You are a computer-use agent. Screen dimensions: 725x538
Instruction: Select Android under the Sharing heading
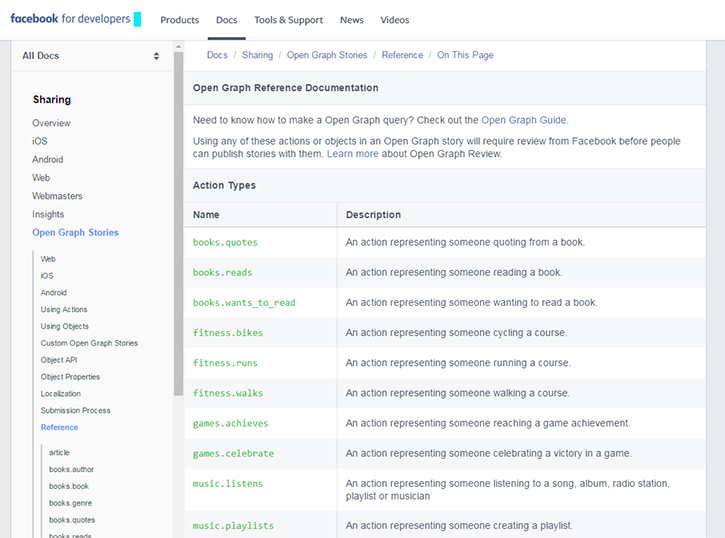(48, 159)
